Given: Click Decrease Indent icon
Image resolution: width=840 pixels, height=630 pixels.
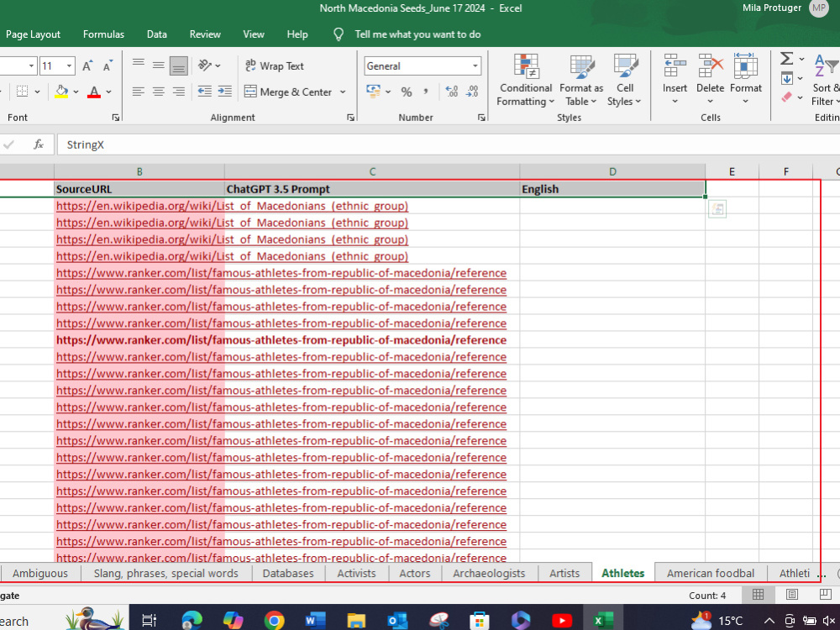Looking at the screenshot, I should (205, 92).
